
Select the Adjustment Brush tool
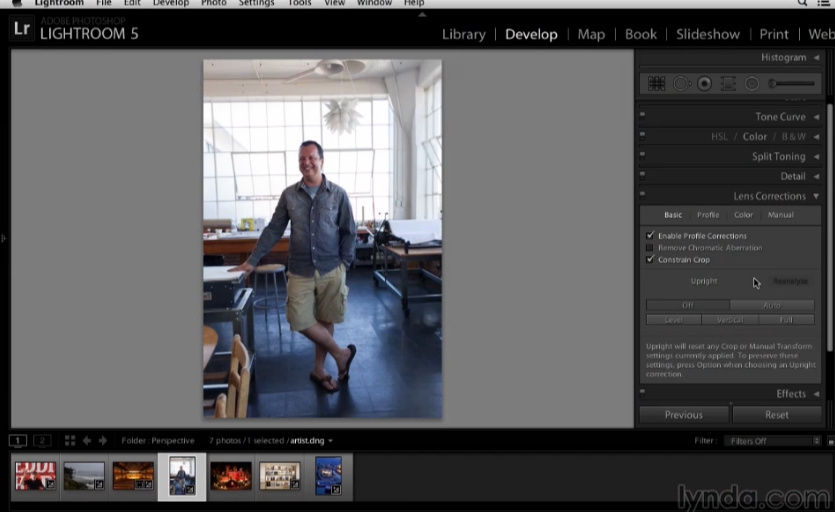[x=791, y=84]
